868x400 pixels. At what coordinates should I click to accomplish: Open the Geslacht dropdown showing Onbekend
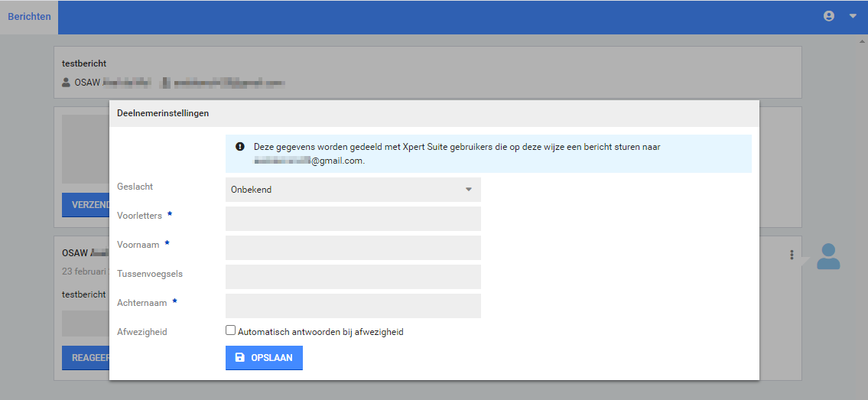tap(353, 190)
